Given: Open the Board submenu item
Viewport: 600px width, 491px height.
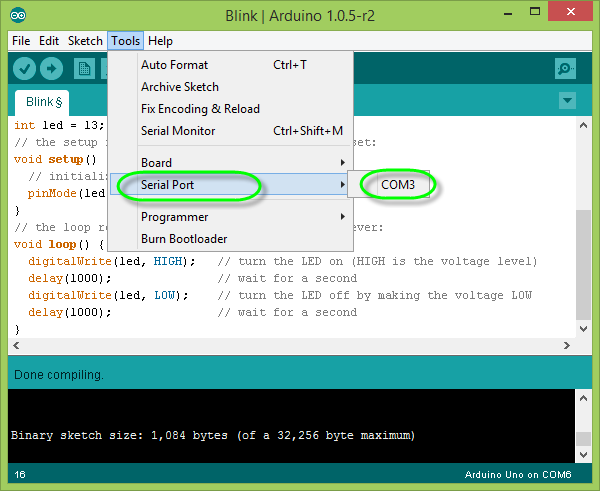Looking at the screenshot, I should point(230,163).
